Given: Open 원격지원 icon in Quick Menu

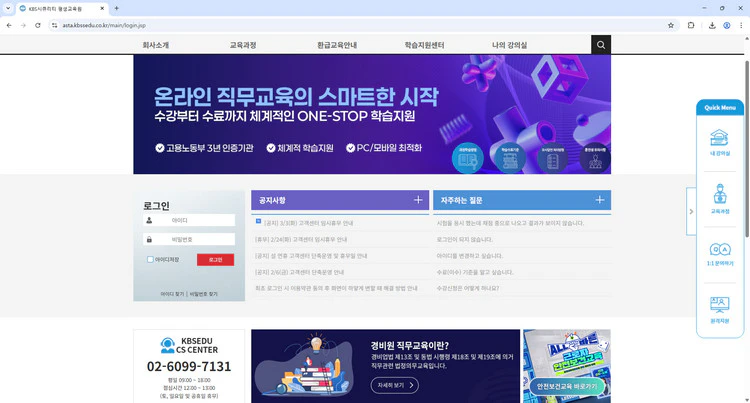Looking at the screenshot, I should point(719,309).
